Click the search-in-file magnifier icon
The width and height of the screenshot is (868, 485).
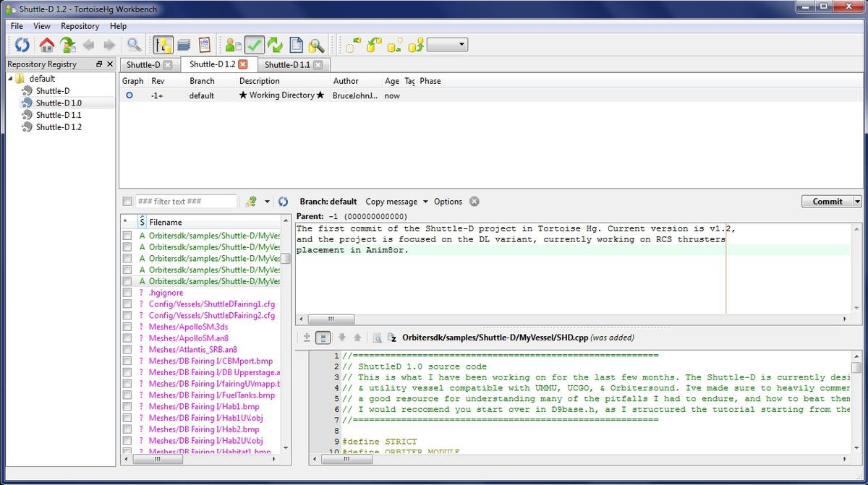pos(377,337)
